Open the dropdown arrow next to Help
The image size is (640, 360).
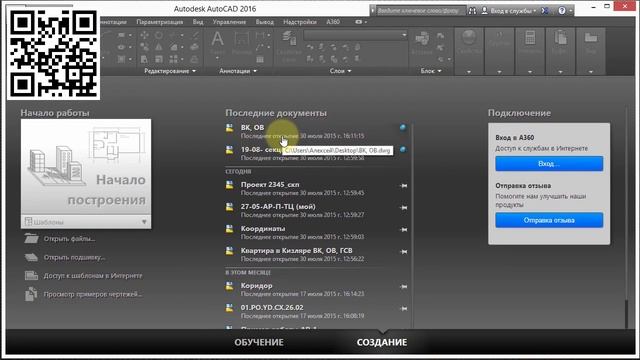pos(571,11)
